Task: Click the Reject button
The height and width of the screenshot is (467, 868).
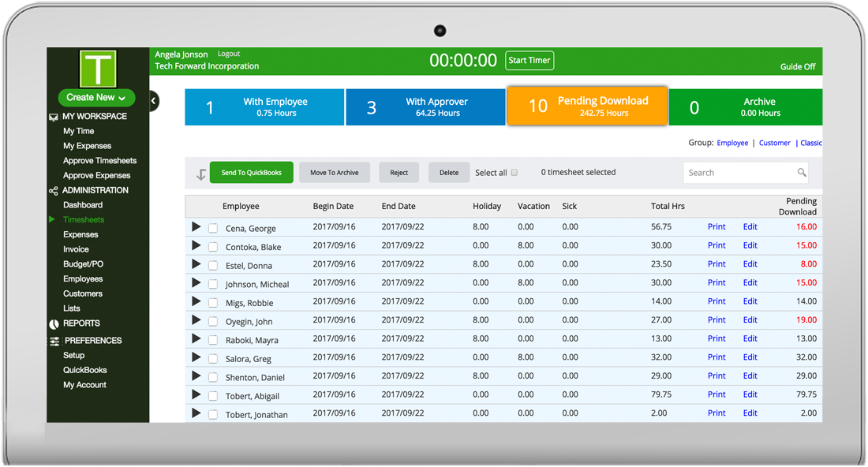Action: coord(398,171)
